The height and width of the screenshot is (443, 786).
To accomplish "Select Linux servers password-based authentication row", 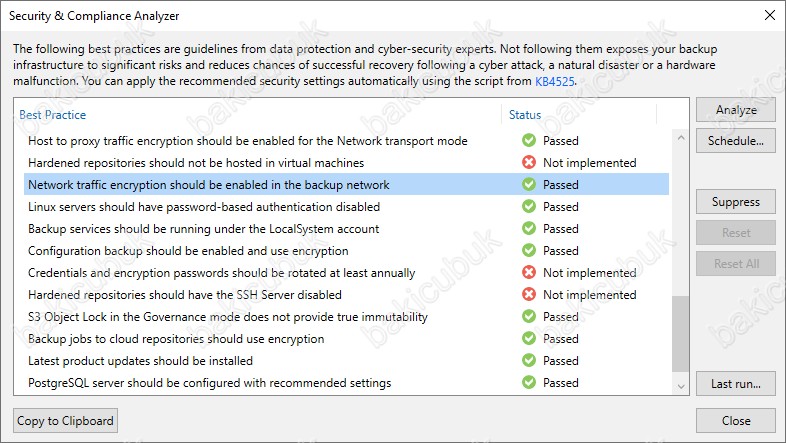I will pos(346,206).
